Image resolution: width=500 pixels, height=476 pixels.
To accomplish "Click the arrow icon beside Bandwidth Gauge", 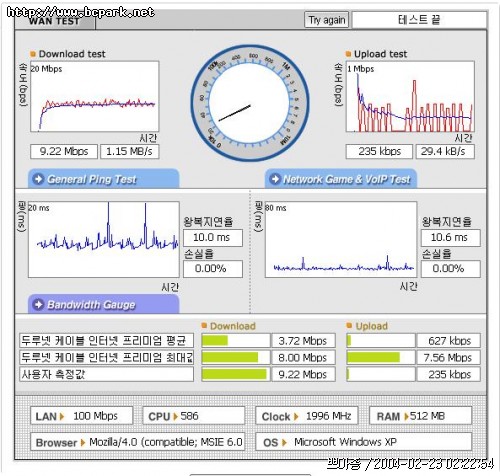I will click(38, 304).
